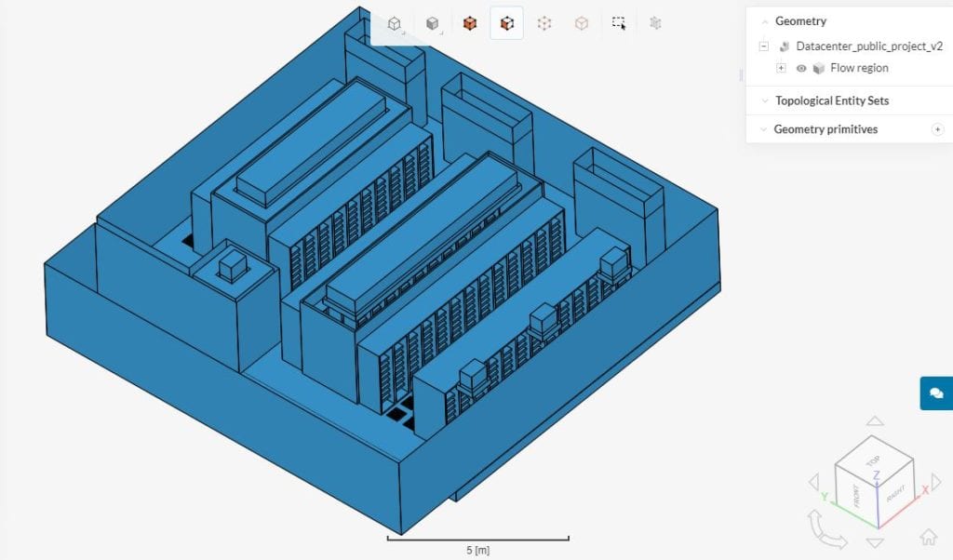
Task: Add a new geometry primitive with the plus button
Action: click(939, 129)
